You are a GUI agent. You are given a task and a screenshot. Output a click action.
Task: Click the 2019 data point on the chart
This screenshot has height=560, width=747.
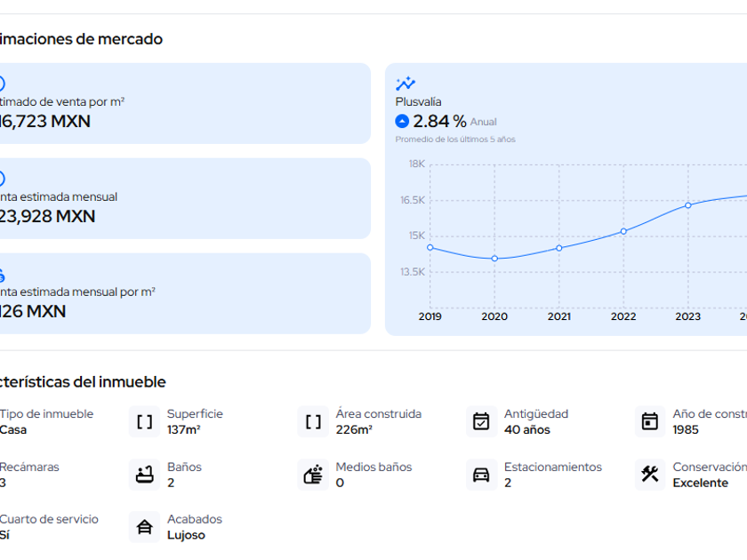point(430,247)
